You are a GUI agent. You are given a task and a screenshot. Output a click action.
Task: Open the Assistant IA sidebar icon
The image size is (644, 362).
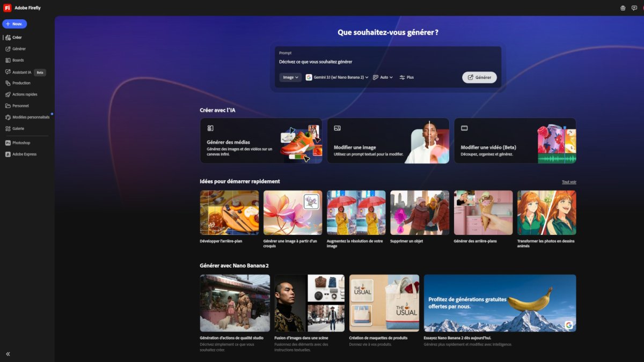[8, 72]
